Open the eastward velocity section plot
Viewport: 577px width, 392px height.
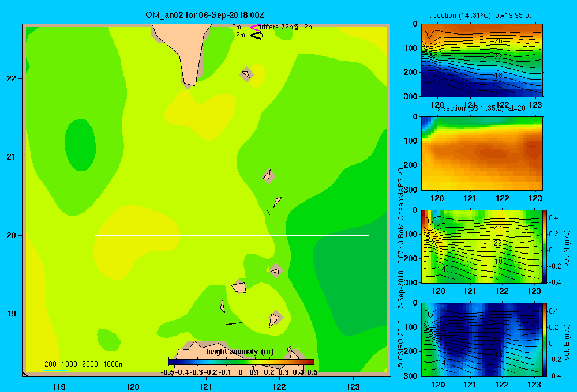(x=482, y=340)
